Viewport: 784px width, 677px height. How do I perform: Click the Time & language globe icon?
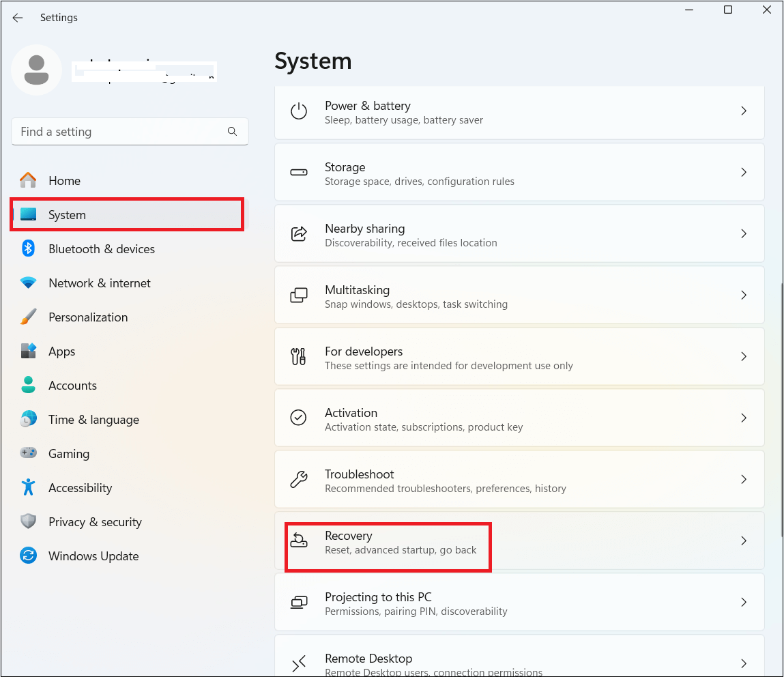point(28,419)
